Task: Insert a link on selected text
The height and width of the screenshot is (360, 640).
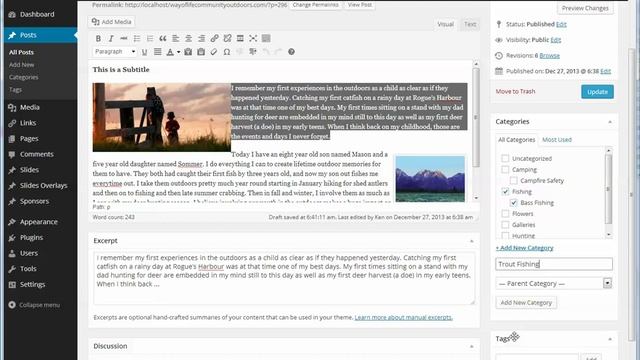Action: coord(214,38)
